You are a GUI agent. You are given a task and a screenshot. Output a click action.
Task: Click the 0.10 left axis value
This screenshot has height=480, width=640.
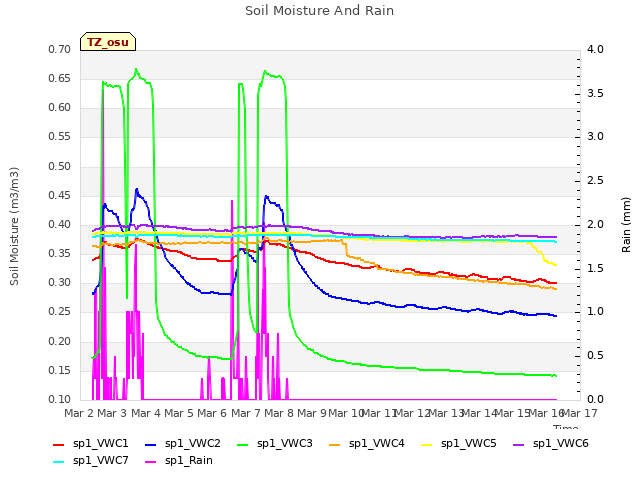pos(60,399)
